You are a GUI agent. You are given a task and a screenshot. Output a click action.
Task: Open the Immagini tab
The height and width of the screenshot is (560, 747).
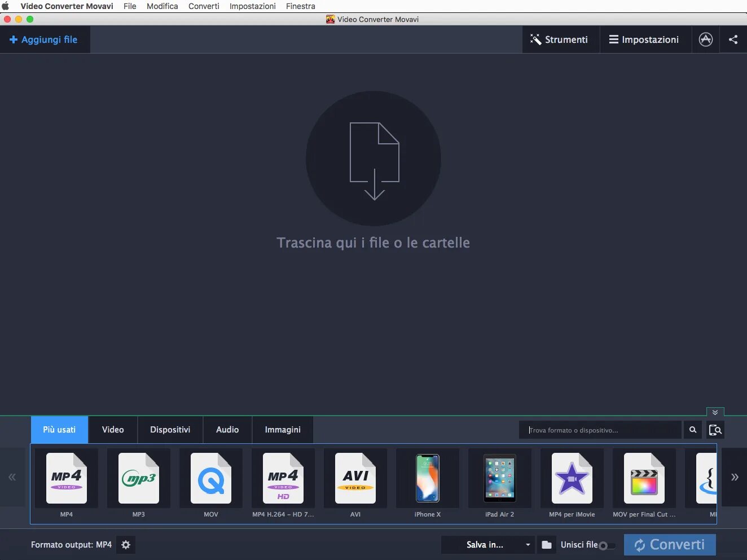283,430
